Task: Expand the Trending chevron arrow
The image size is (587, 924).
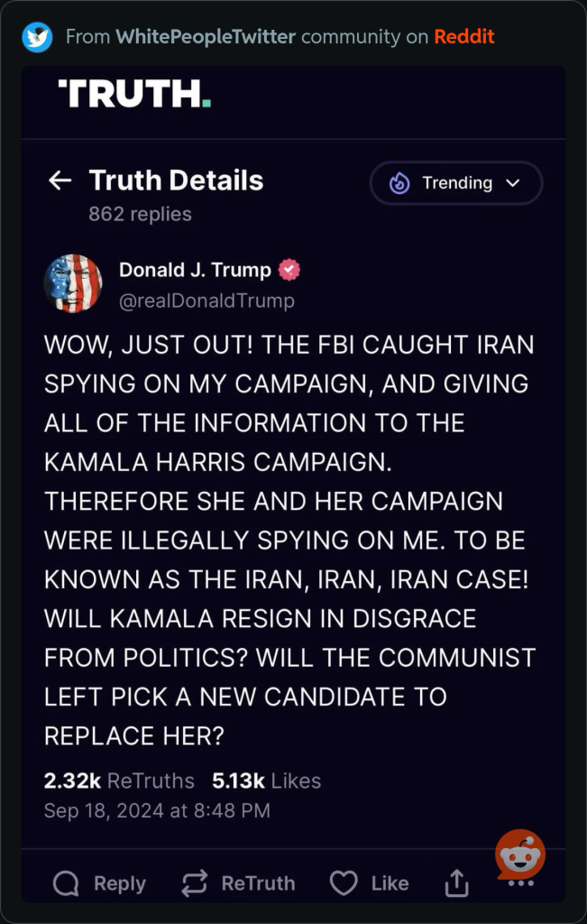Action: 513,183
